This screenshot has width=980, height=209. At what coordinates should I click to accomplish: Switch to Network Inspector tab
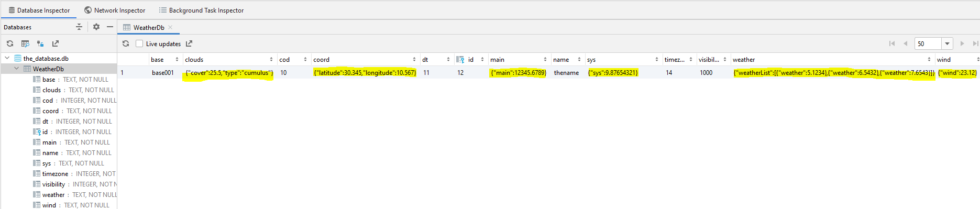(115, 10)
